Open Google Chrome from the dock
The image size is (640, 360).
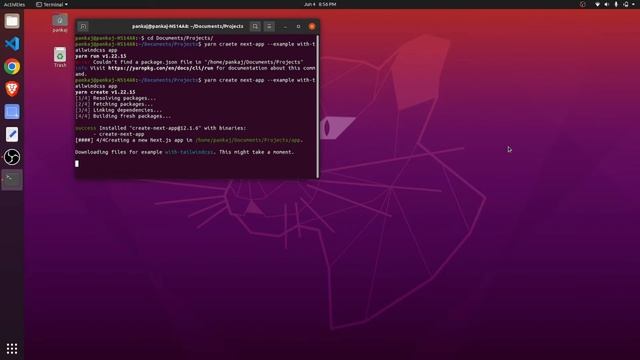pos(12,67)
